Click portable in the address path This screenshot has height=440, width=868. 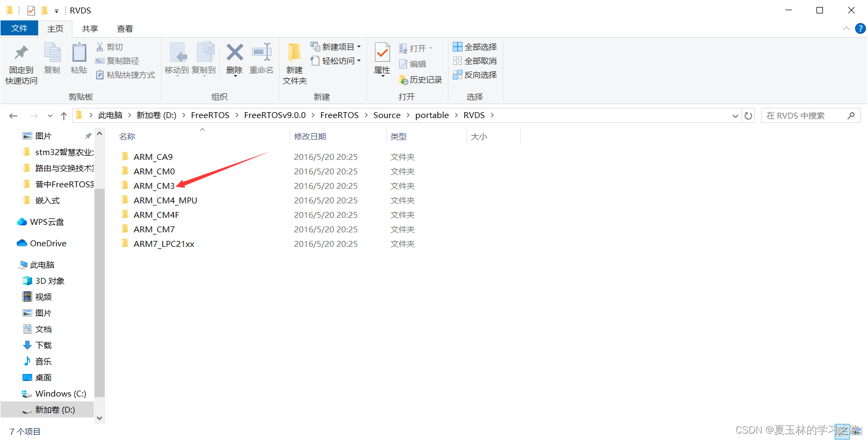pyautogui.click(x=432, y=115)
